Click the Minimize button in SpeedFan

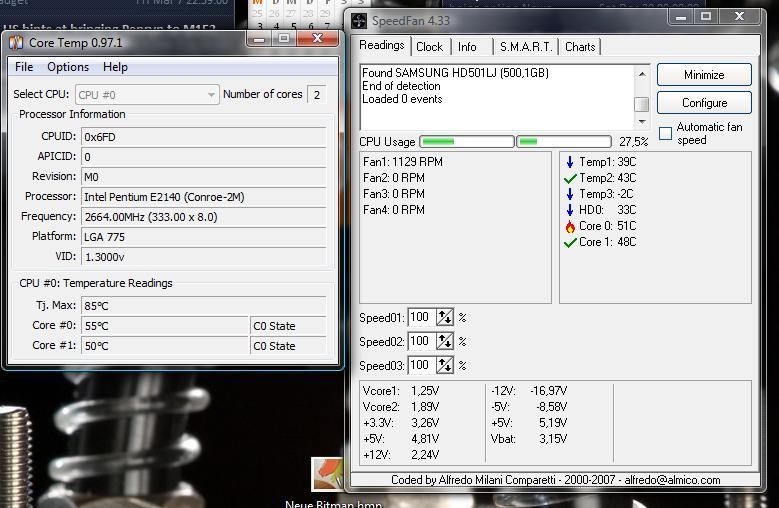(704, 75)
